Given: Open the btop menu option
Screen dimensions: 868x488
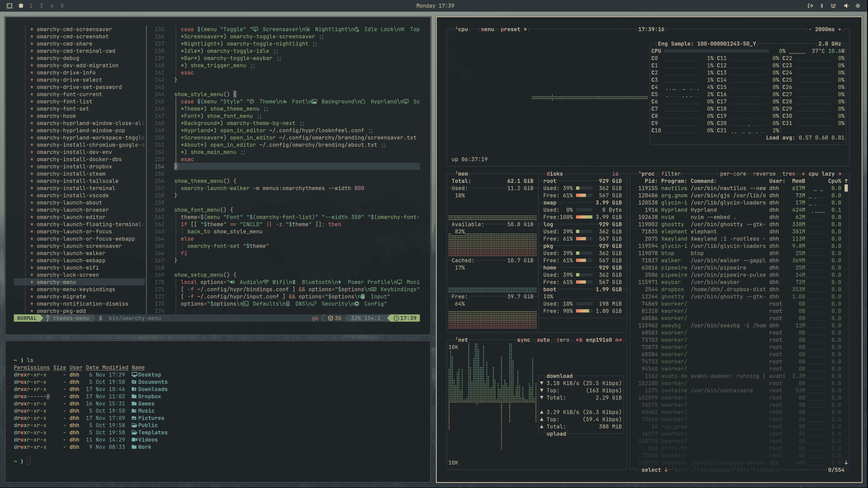Looking at the screenshot, I should click(x=487, y=29).
